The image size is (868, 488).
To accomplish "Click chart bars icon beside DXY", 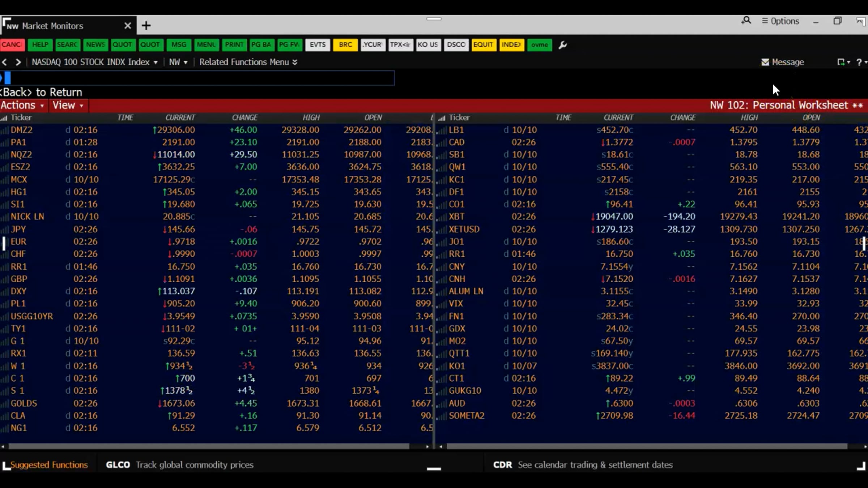I will (x=4, y=291).
